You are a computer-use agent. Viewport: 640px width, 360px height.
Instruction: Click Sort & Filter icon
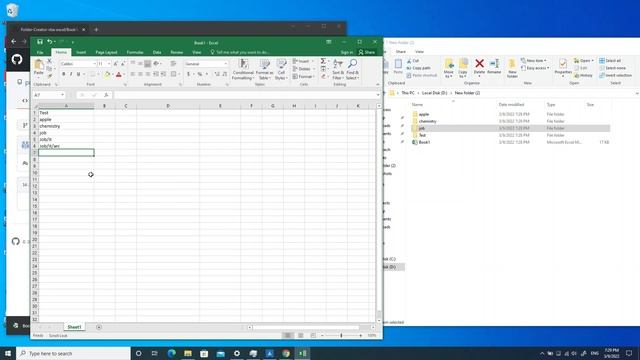338,69
